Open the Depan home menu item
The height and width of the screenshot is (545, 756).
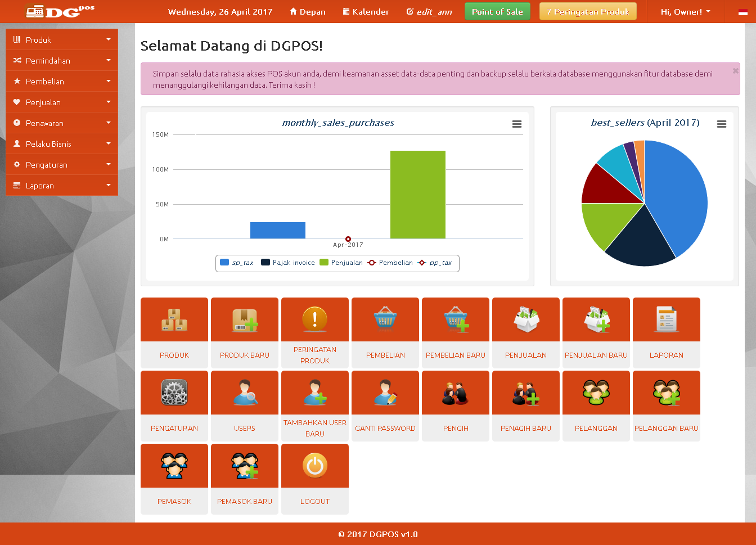coord(308,12)
